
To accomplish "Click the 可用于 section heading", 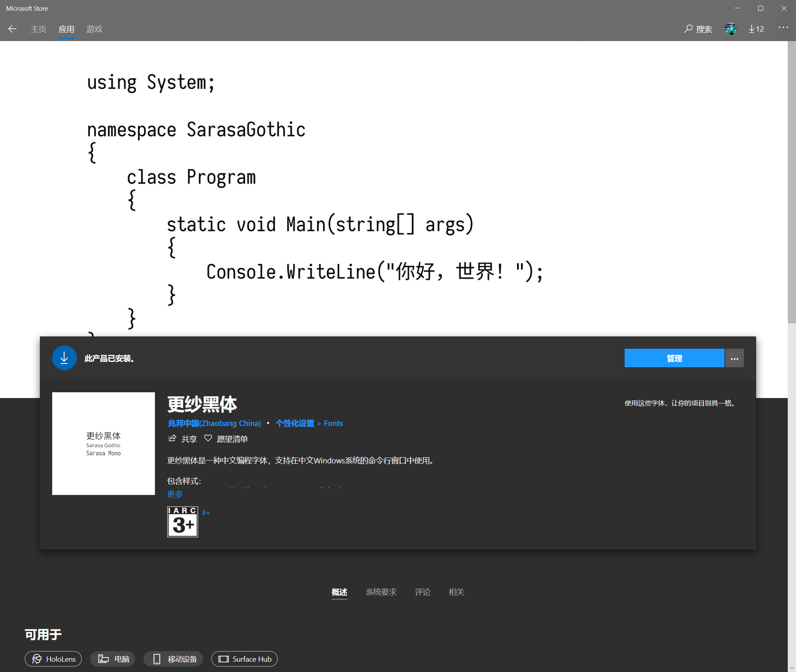I will (x=43, y=635).
